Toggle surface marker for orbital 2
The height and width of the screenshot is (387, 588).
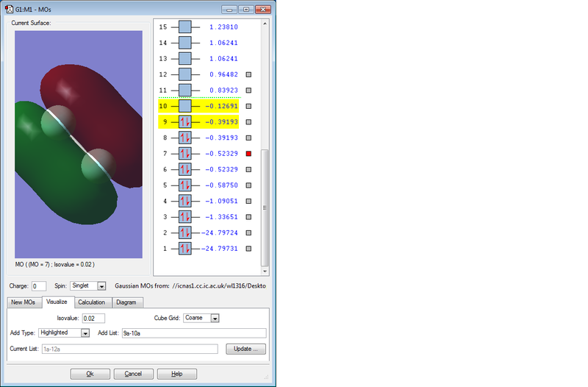(248, 232)
